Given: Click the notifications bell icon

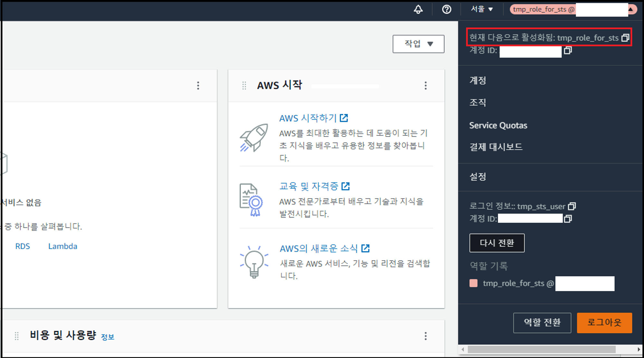Looking at the screenshot, I should pos(418,9).
